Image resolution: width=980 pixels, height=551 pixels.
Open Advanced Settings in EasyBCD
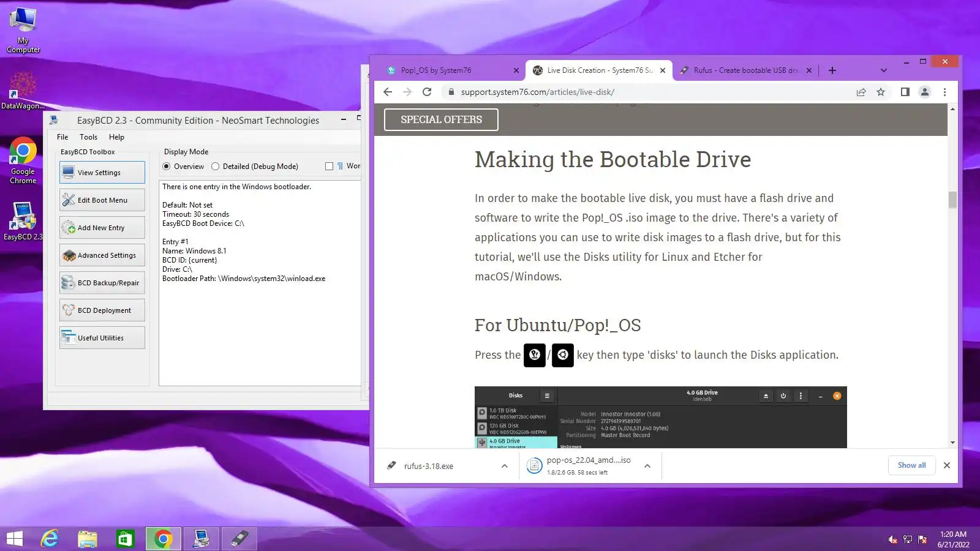[102, 255]
